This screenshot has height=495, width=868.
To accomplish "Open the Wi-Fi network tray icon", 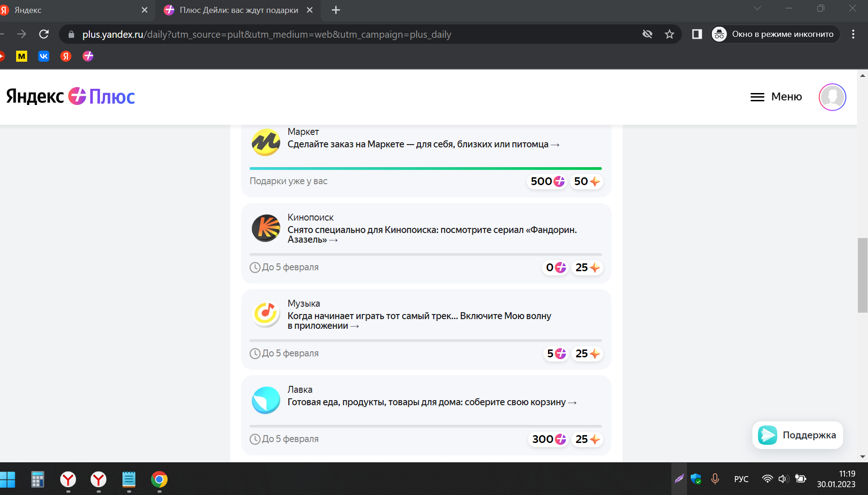I will 767,479.
